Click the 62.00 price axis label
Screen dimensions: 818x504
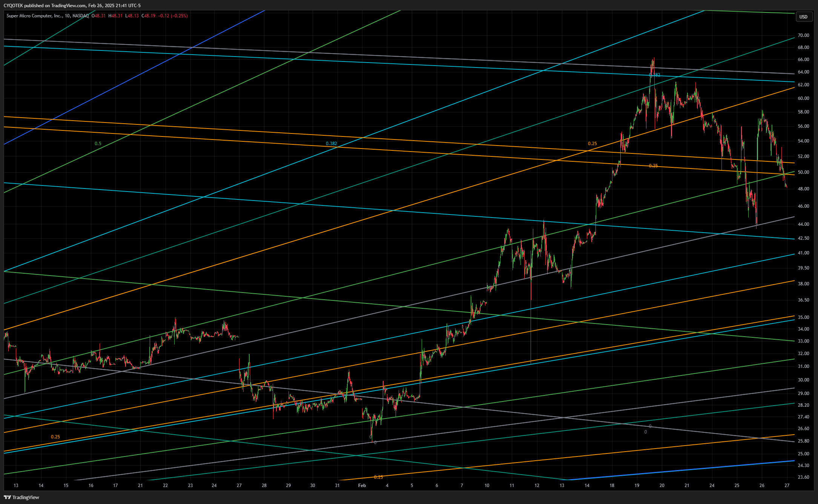pos(803,85)
